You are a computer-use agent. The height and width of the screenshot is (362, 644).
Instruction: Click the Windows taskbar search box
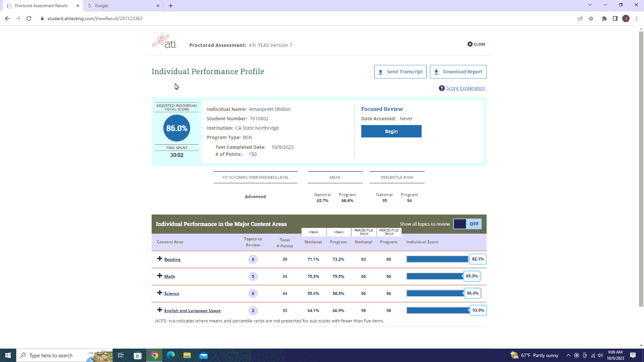pos(65,355)
